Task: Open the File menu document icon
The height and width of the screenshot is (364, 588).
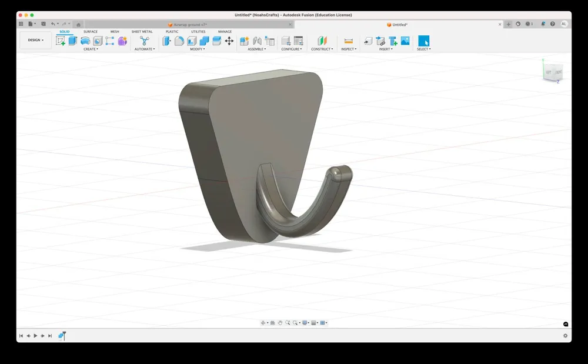Action: coord(31,24)
